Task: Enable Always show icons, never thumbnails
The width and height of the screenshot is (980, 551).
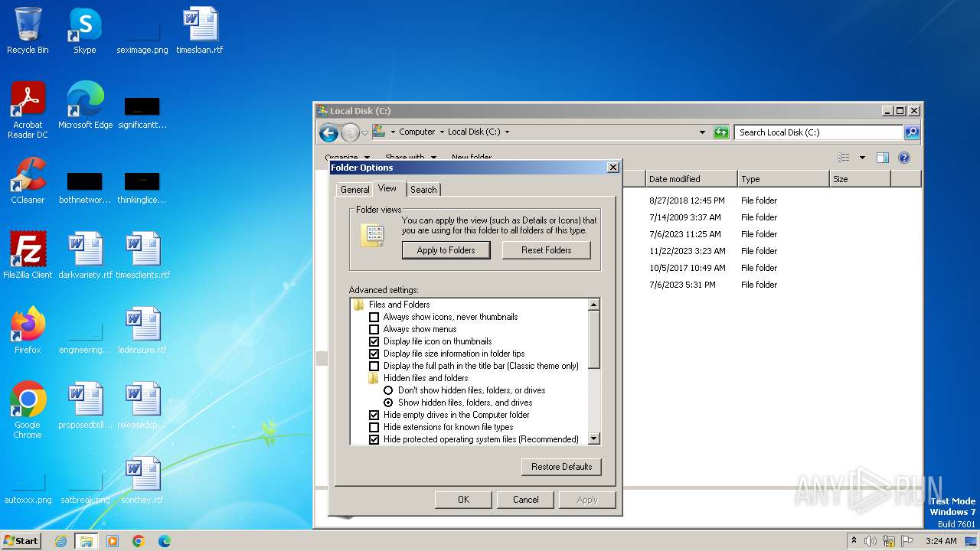Action: pos(374,317)
